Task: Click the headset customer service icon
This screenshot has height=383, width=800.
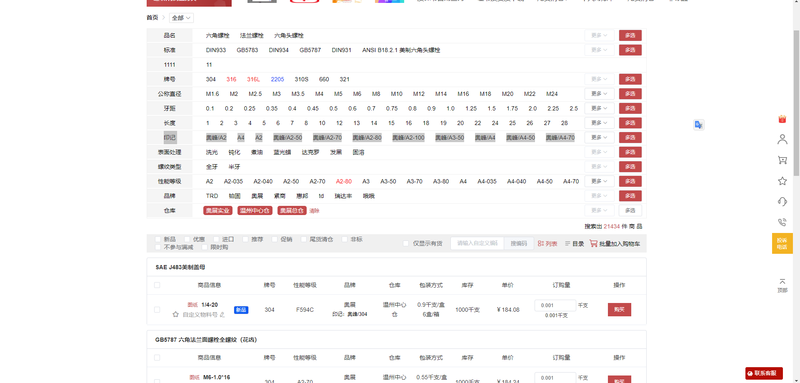Action: point(782,201)
